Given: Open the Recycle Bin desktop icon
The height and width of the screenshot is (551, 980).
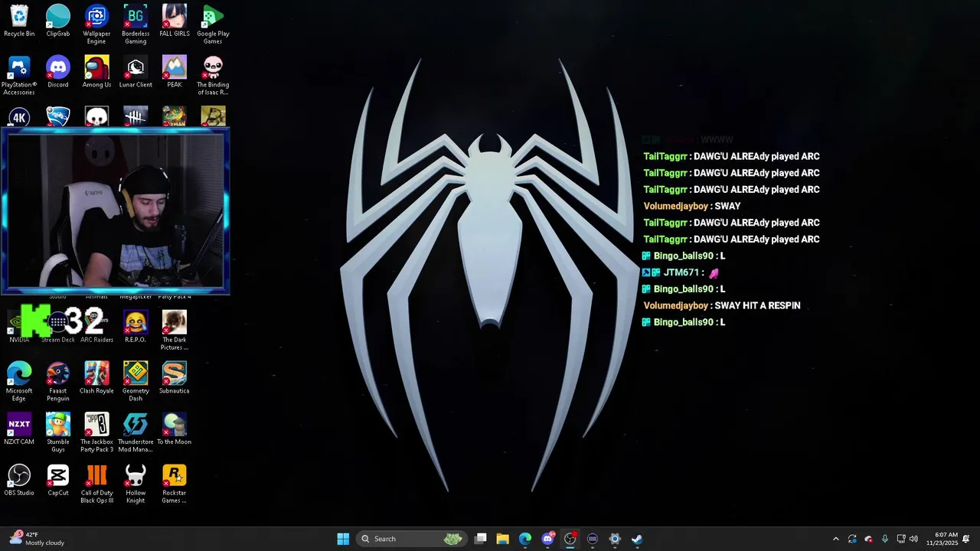Looking at the screenshot, I should 19,21.
